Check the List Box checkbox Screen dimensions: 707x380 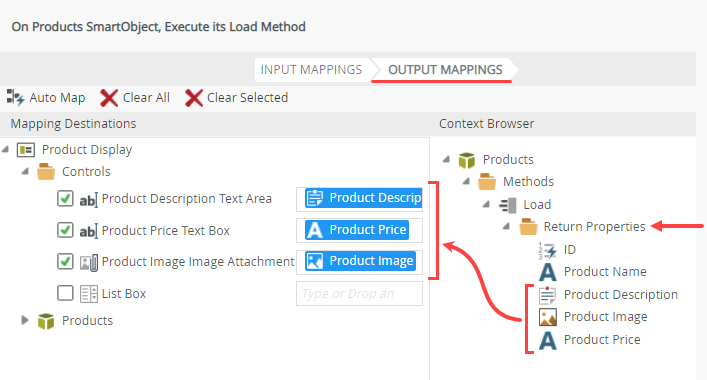(65, 293)
